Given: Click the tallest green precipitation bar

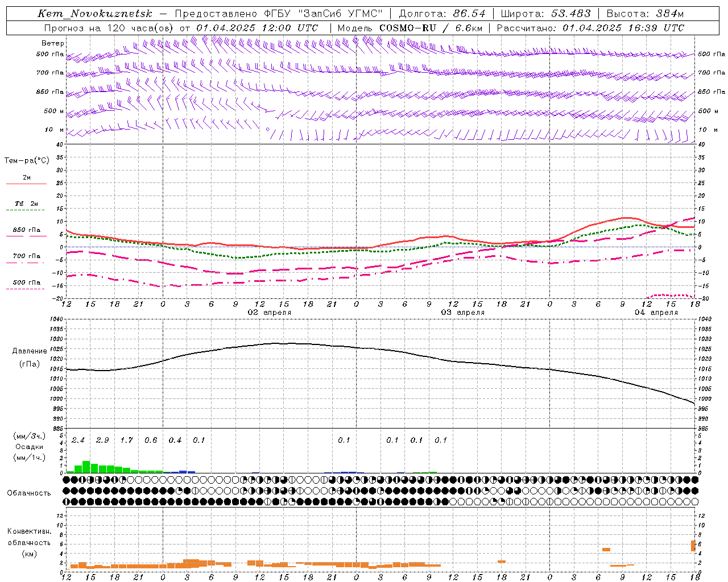Looking at the screenshot, I should [86, 467].
